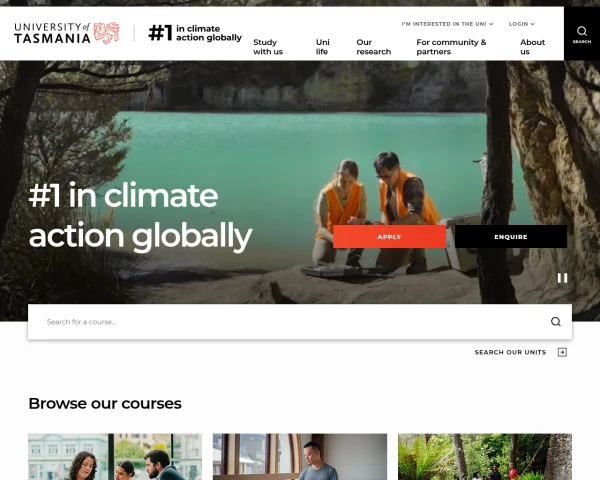600x480 pixels.
Task: Open the black Search panel icon
Action: pos(582,34)
